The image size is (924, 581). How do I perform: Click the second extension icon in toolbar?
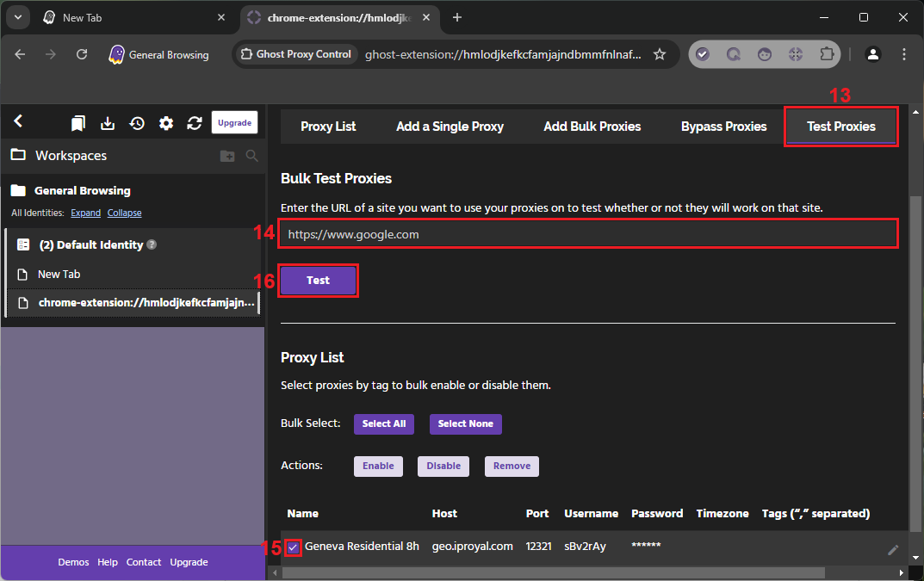[733, 54]
